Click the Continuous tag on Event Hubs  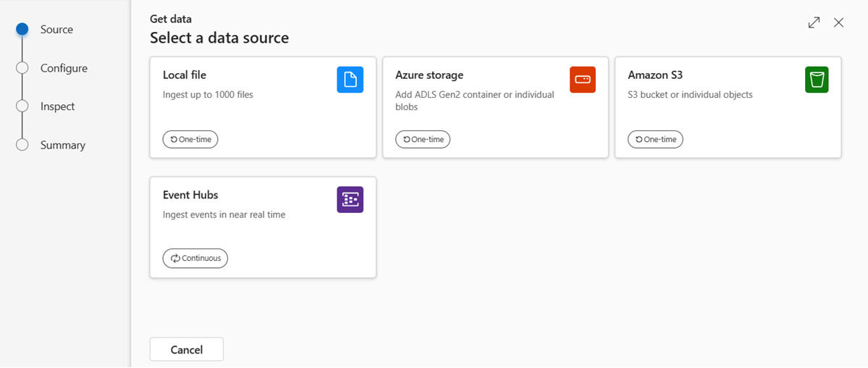(195, 259)
